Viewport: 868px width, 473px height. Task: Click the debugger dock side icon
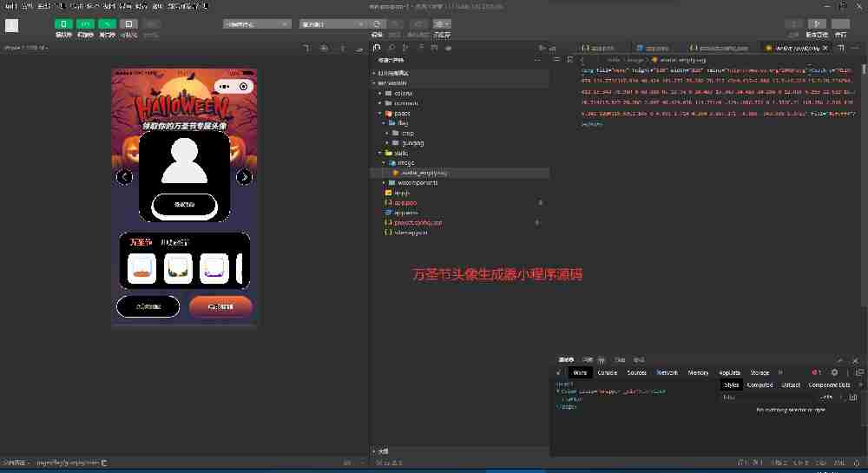[x=859, y=372]
